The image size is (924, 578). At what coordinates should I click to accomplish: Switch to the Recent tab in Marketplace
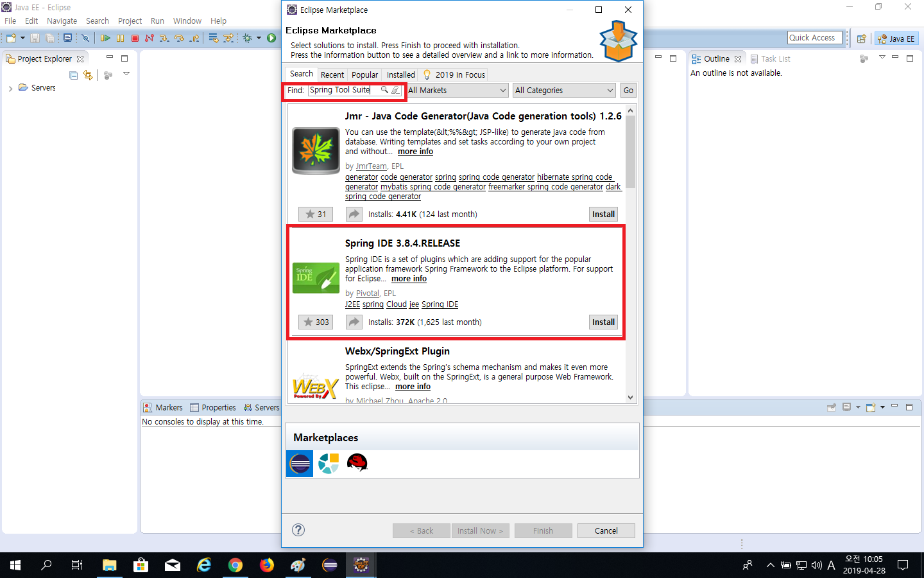point(332,75)
